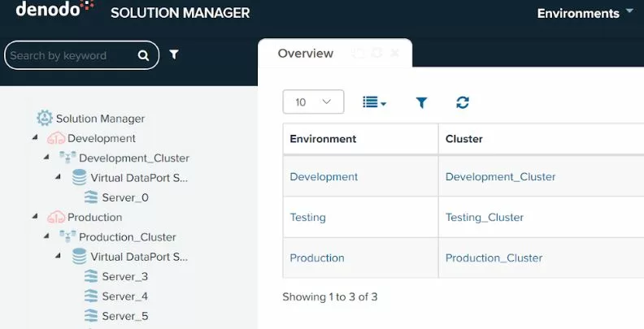Click the denodo logo
This screenshot has width=644, height=329.
(55, 8)
